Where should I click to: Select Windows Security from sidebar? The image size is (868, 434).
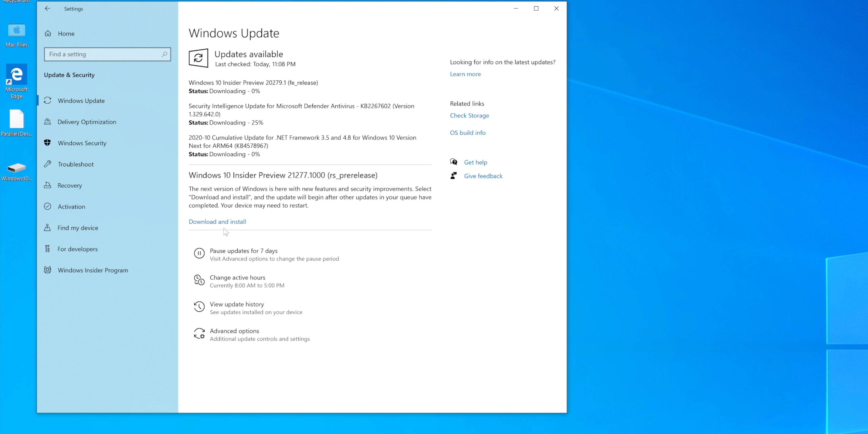(82, 143)
